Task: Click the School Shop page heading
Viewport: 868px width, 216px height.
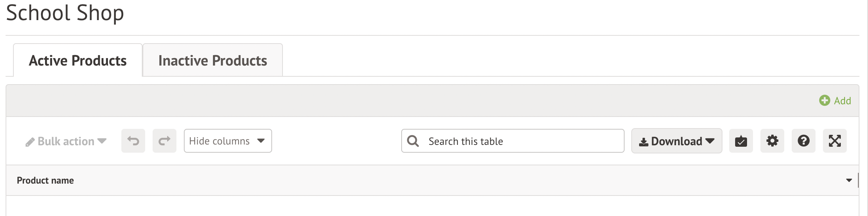Action: point(65,13)
